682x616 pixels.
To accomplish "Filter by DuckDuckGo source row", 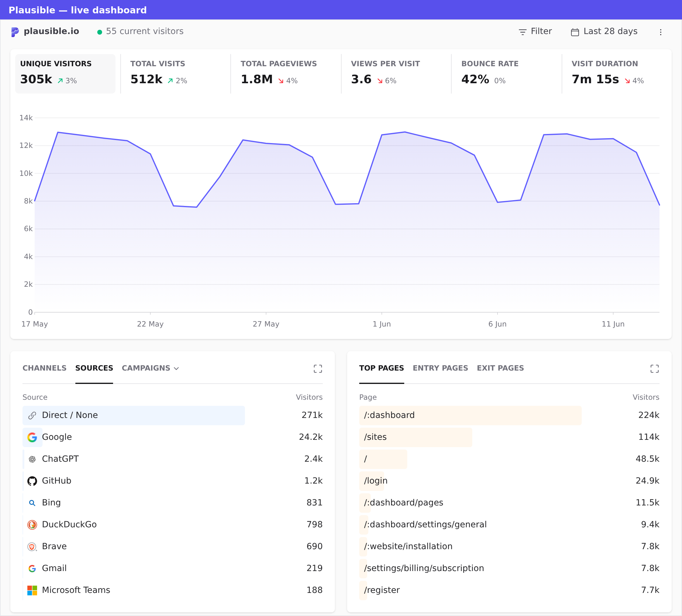I will pyautogui.click(x=173, y=525).
